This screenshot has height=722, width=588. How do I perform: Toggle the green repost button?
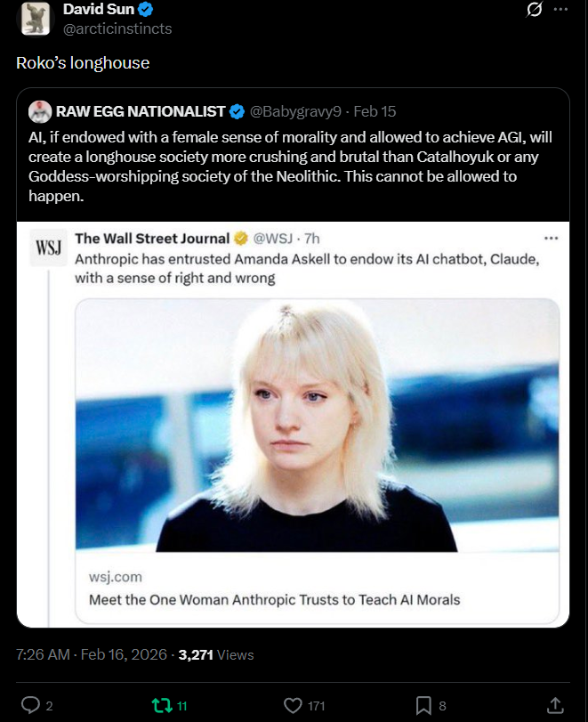[161, 705]
